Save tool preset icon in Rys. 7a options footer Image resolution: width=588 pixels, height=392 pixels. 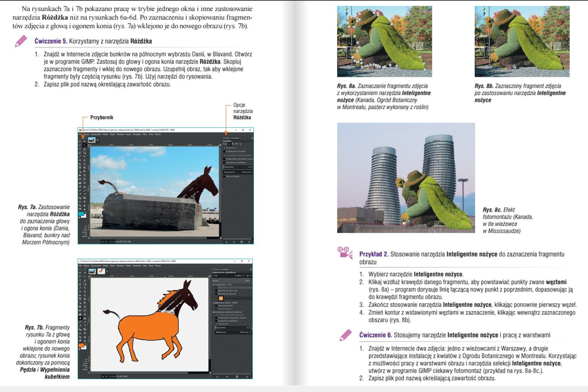[x=227, y=242]
